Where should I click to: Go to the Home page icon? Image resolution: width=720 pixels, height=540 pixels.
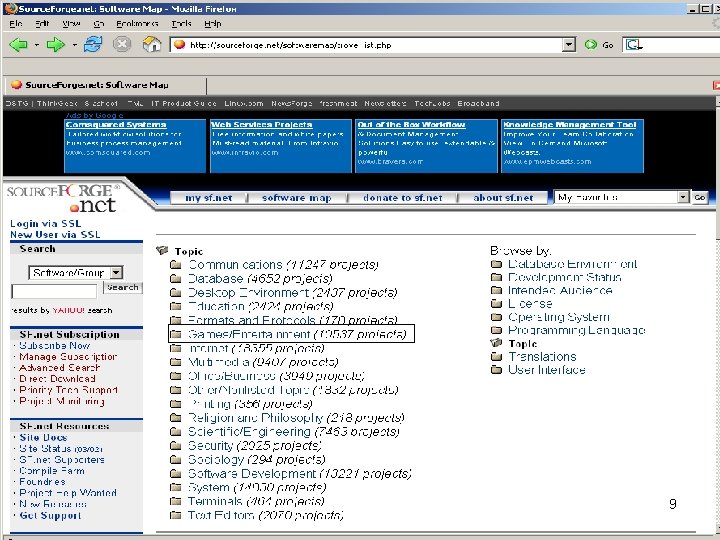coord(152,44)
